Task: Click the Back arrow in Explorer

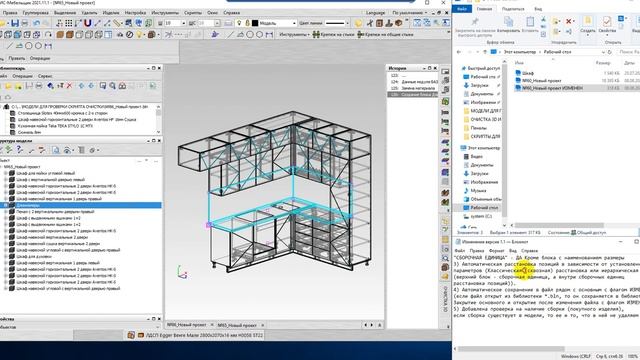Action: tap(459, 52)
